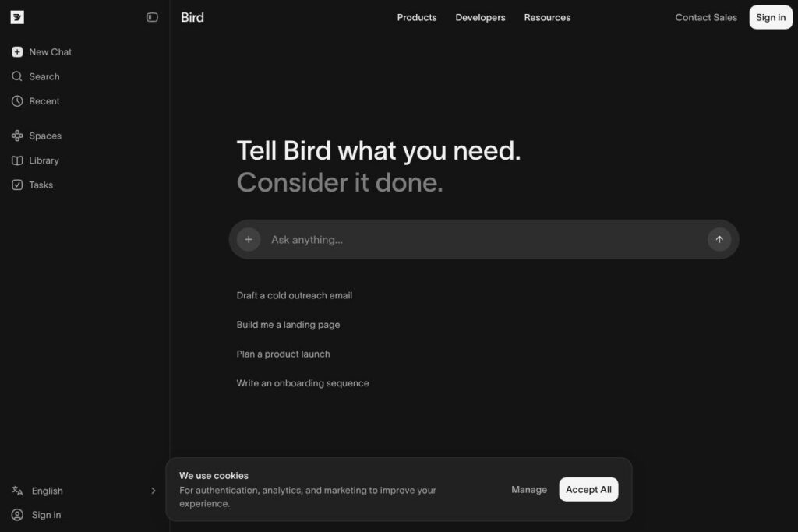Click Manage in the cookie banner
This screenshot has width=798, height=532.
pyautogui.click(x=529, y=489)
